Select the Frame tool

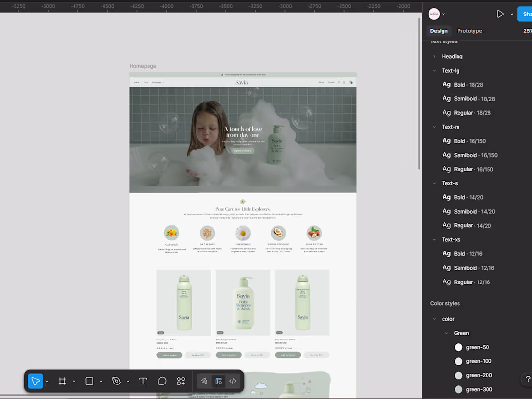pos(62,381)
